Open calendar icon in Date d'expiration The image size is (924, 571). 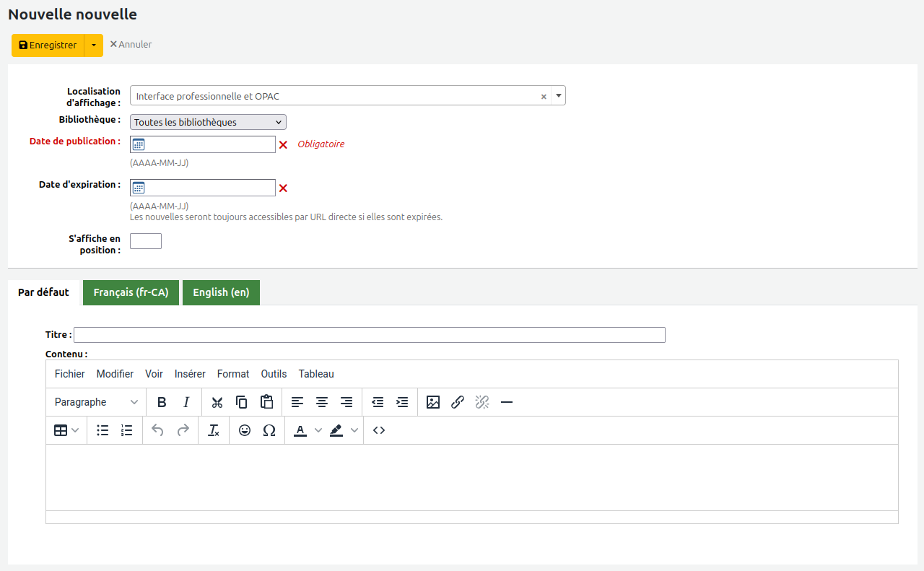pos(139,188)
